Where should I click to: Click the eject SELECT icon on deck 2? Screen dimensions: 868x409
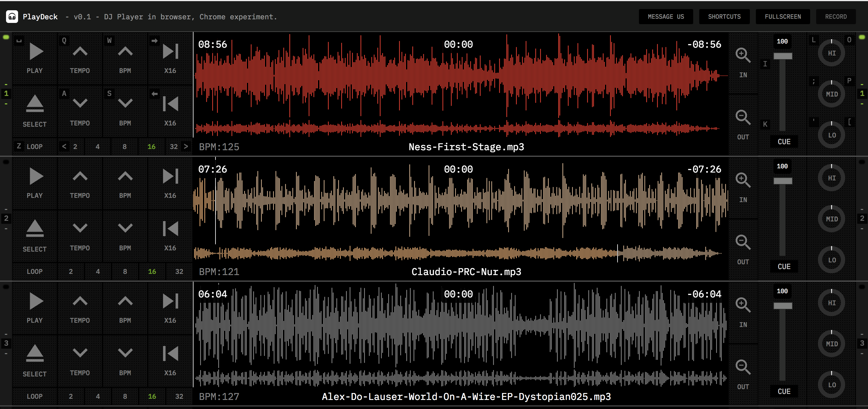[35, 229]
